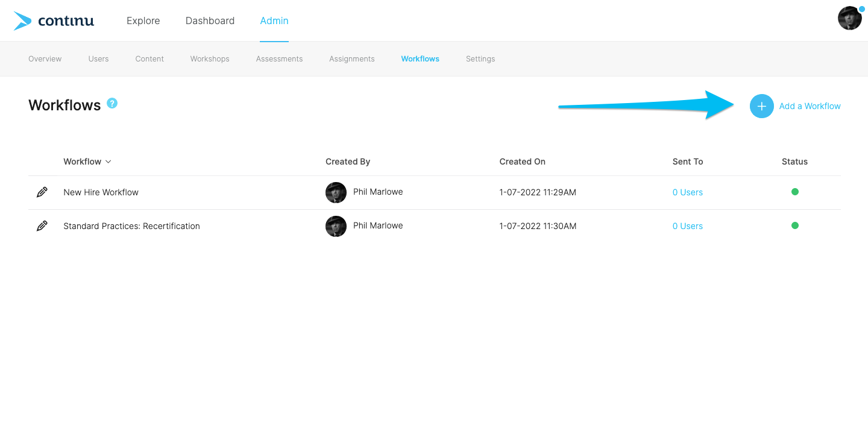Open 0 Users link for New Hire Workflow
Image resolution: width=868 pixels, height=431 pixels.
[x=687, y=192]
